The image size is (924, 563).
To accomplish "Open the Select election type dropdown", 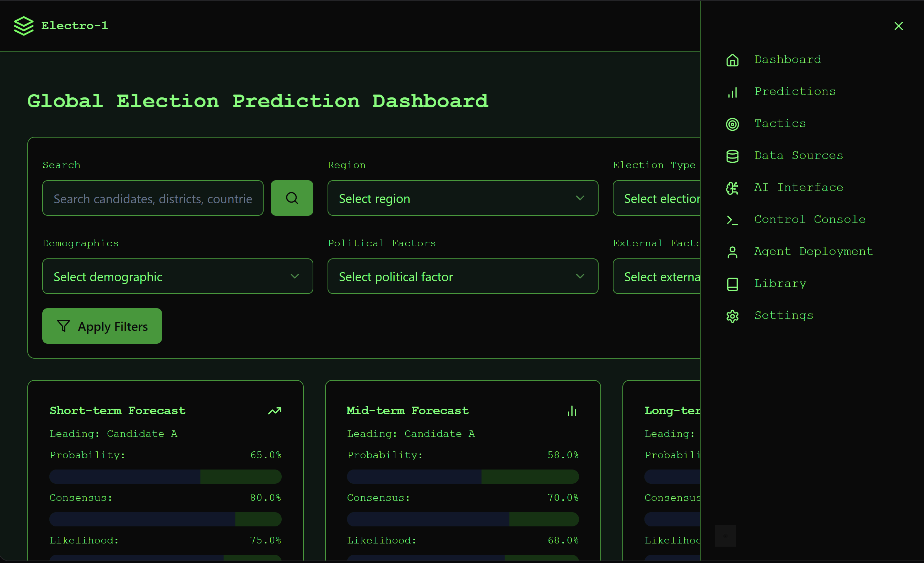I will point(656,198).
